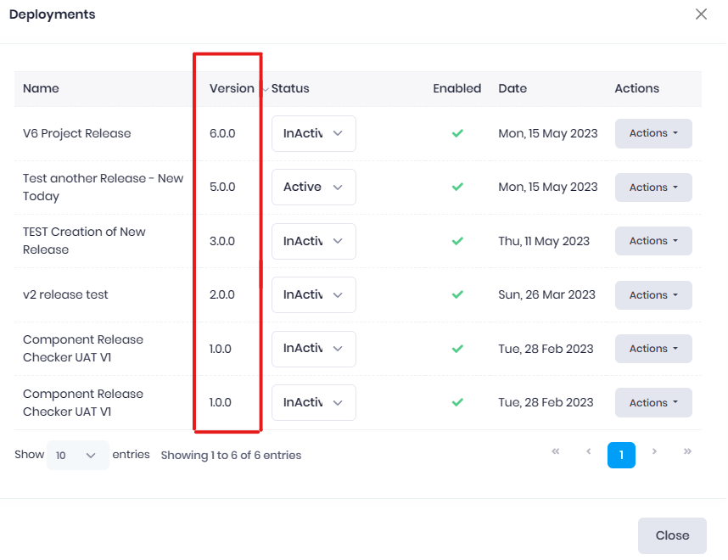Click enabled checkmark for version 5.0.0 row
The width and height of the screenshot is (728, 560).
point(457,187)
